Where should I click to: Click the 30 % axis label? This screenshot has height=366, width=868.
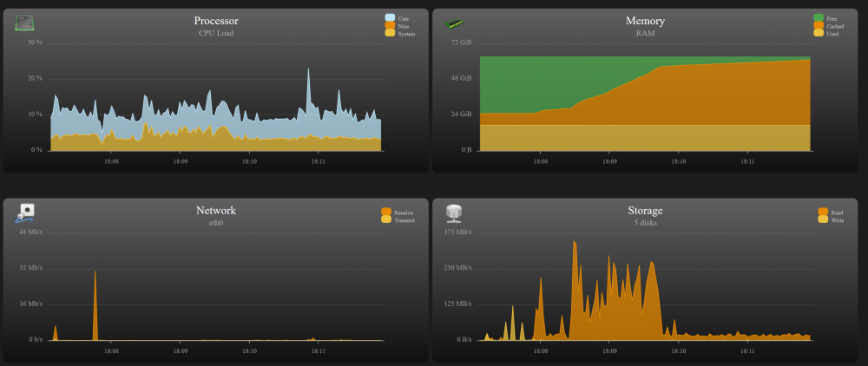click(36, 43)
